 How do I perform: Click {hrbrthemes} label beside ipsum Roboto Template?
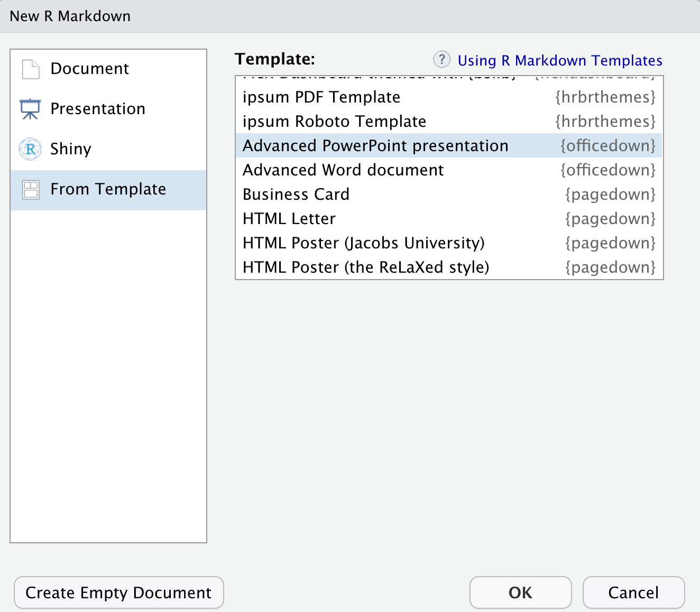coord(605,122)
